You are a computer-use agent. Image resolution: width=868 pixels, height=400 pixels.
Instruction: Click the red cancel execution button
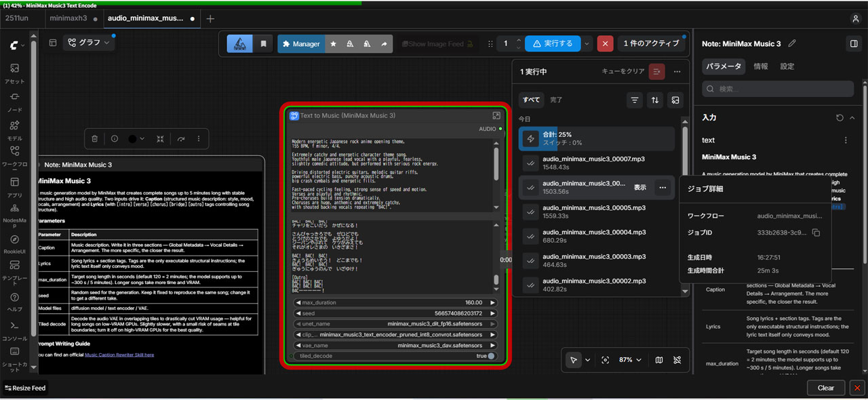606,44
